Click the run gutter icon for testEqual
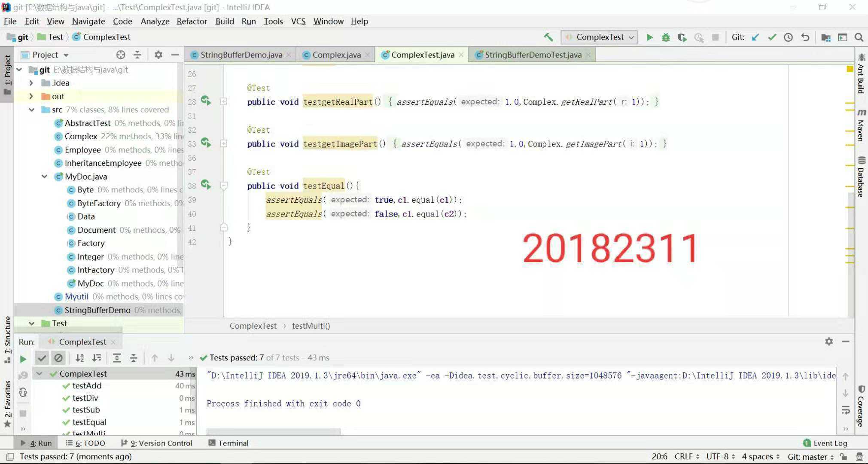This screenshot has width=868, height=464. tap(206, 185)
